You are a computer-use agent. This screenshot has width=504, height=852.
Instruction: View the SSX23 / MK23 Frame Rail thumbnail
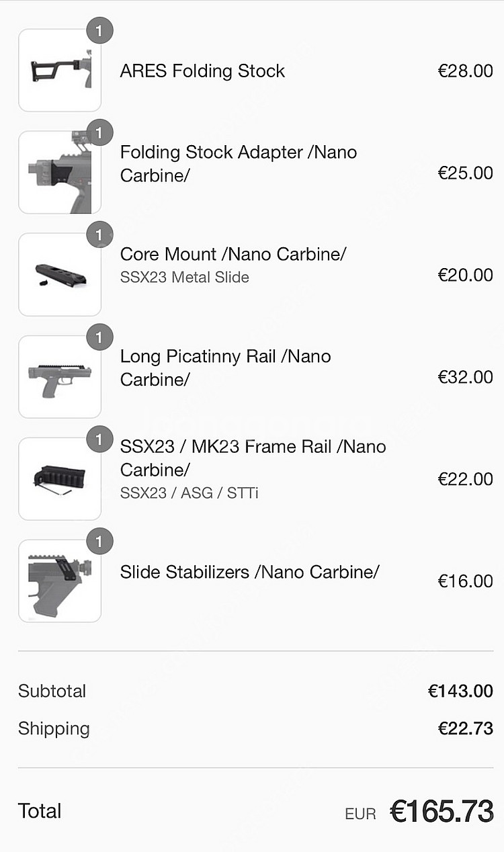pyautogui.click(x=60, y=479)
